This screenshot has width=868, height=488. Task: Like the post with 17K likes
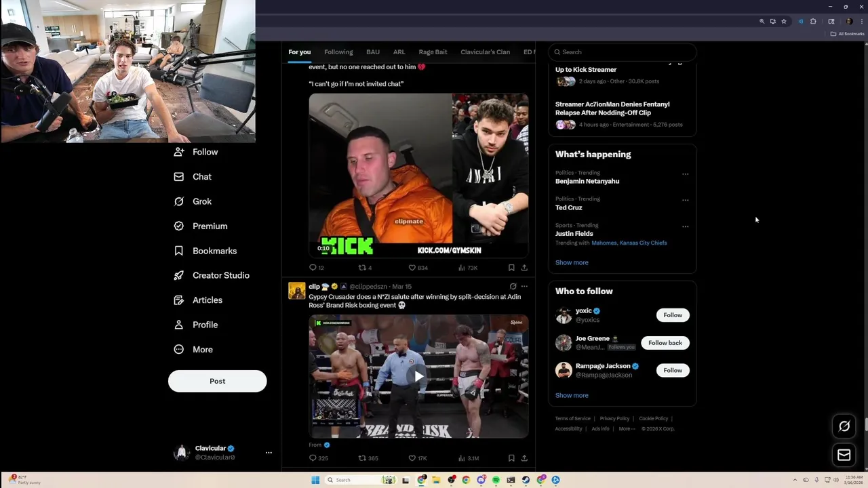coord(412,458)
